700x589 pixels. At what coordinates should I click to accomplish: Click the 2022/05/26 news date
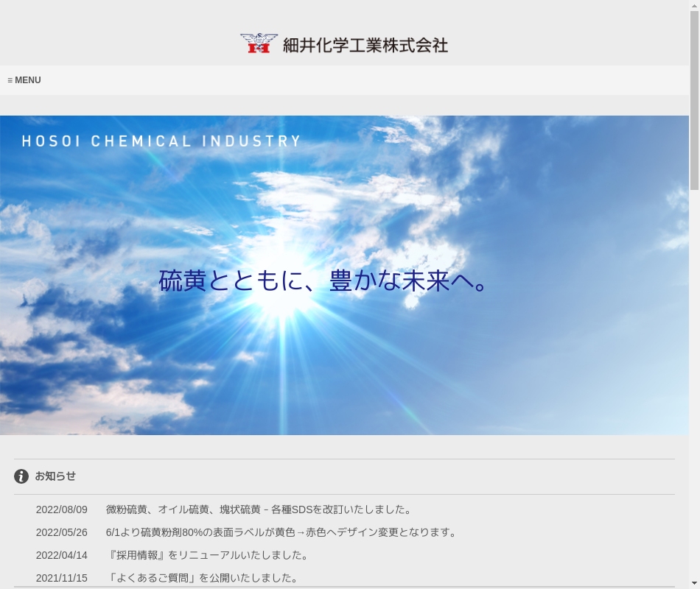click(62, 532)
